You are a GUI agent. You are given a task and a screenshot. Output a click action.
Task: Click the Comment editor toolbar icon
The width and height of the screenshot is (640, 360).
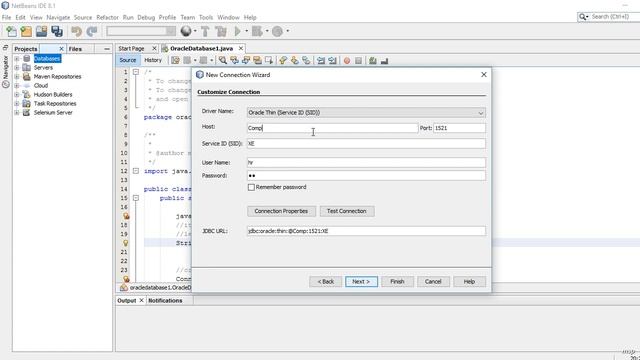[372, 61]
